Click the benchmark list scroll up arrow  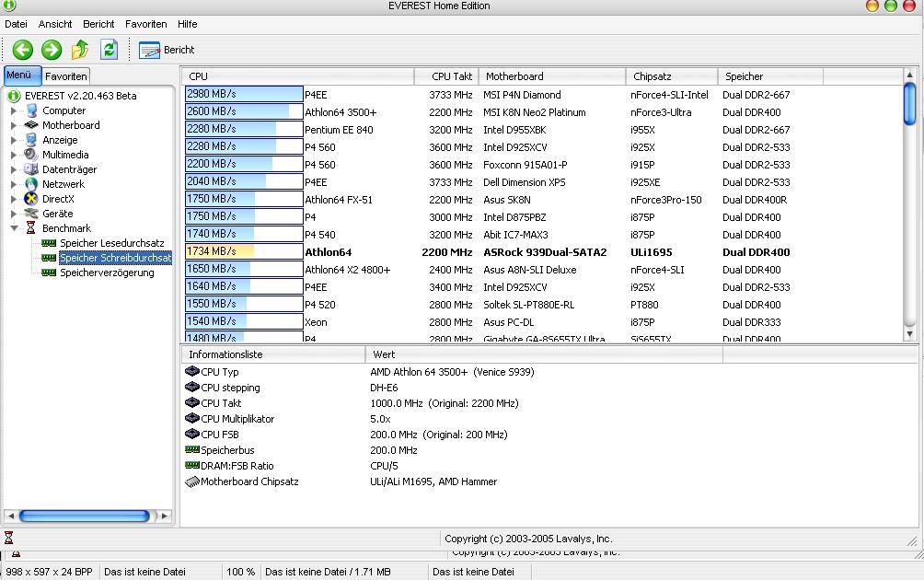(x=909, y=75)
